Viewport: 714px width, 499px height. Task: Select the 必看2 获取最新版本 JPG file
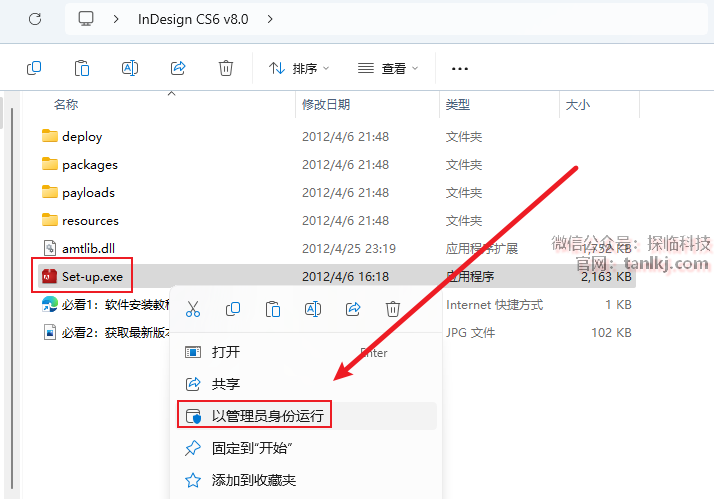coord(116,332)
